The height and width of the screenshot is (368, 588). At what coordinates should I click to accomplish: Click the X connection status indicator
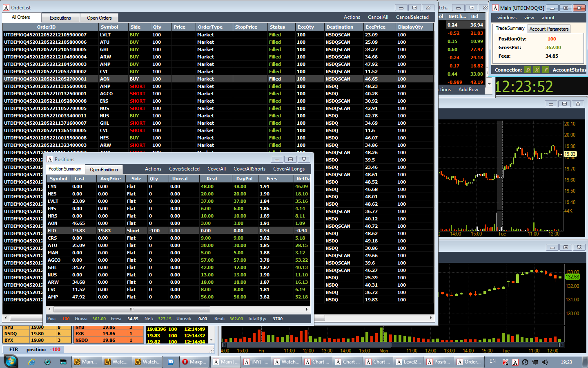pos(537,70)
